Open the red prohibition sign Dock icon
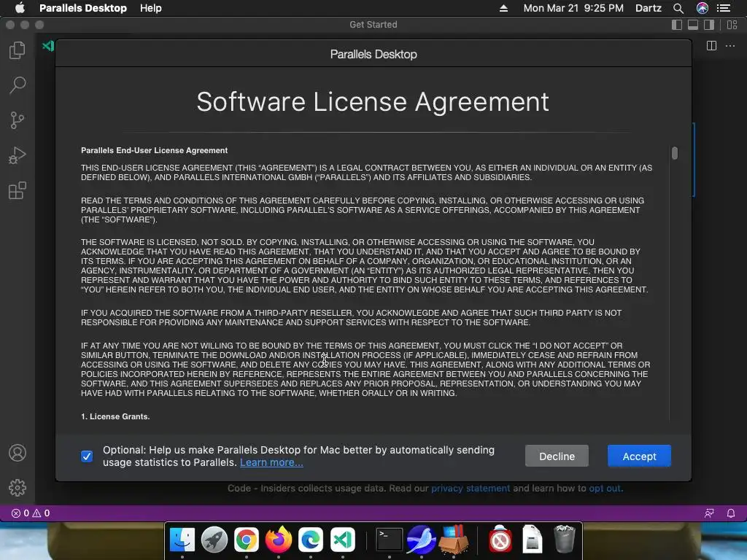747x560 pixels. pyautogui.click(x=500, y=540)
